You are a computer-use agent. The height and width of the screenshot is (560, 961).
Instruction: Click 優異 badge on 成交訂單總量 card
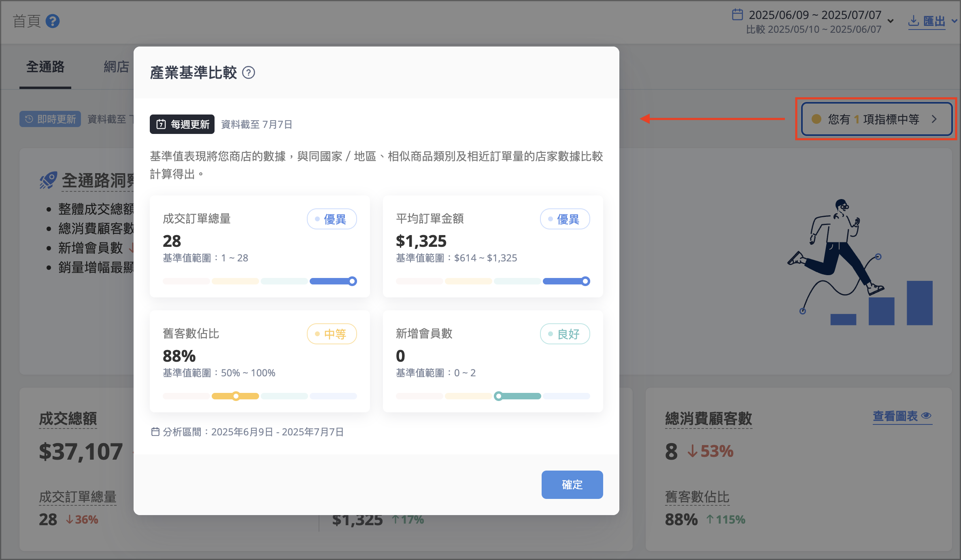pyautogui.click(x=332, y=219)
